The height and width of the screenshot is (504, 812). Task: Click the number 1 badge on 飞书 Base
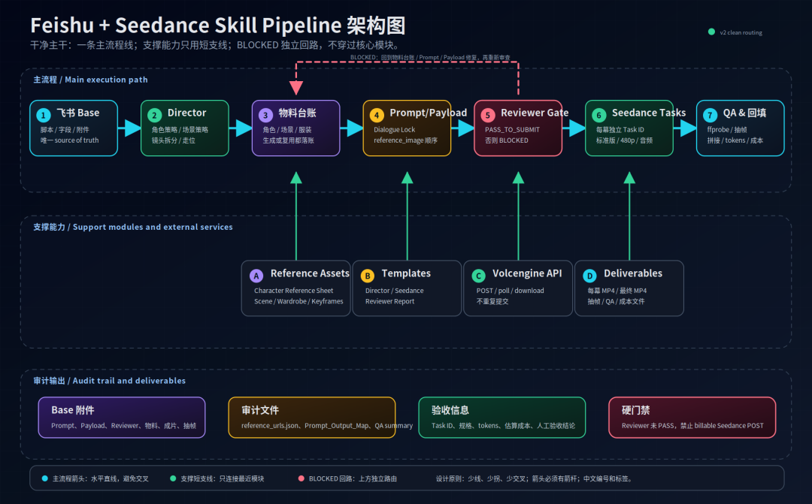pyautogui.click(x=44, y=115)
